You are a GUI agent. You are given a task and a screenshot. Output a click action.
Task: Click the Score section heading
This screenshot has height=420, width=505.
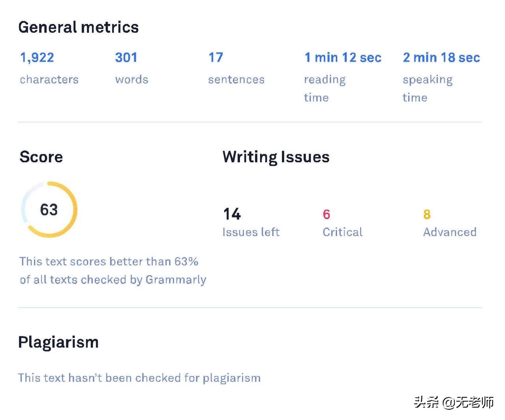pyautogui.click(x=41, y=157)
